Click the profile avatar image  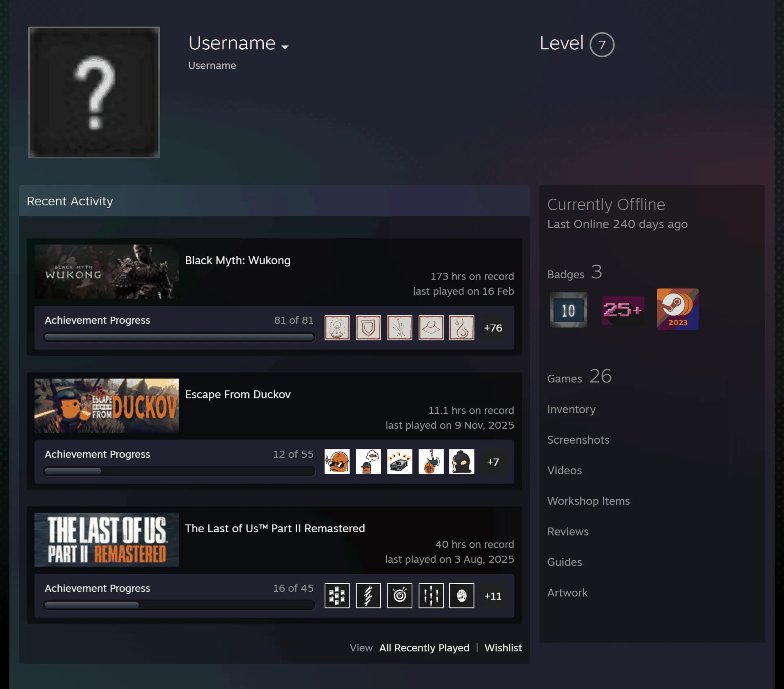click(x=94, y=92)
